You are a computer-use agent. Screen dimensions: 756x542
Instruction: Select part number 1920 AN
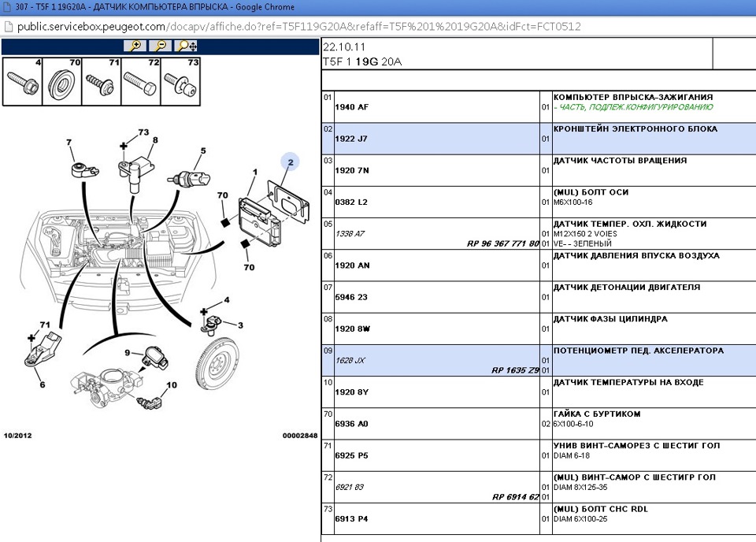click(x=353, y=265)
